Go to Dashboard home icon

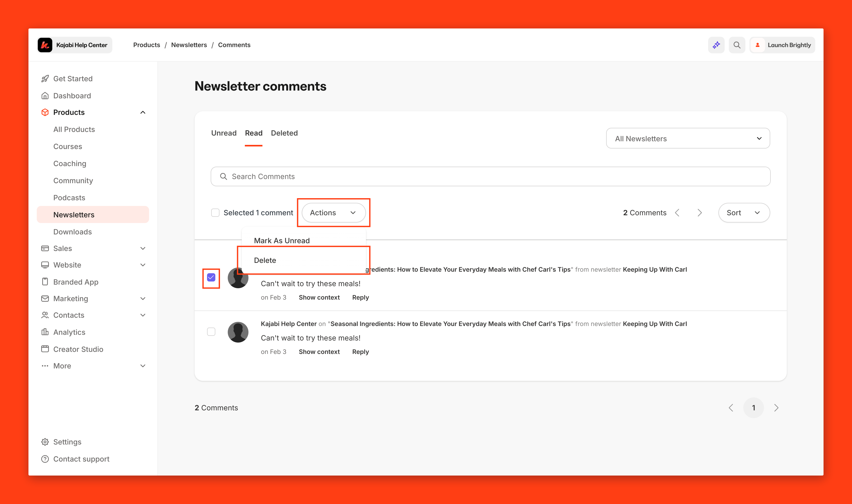pyautogui.click(x=45, y=95)
